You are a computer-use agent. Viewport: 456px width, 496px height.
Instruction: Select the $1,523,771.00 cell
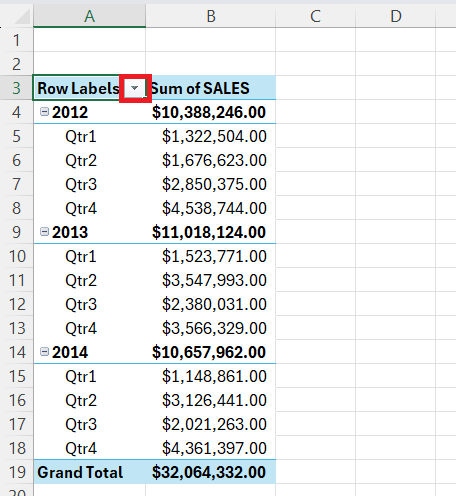coord(211,256)
